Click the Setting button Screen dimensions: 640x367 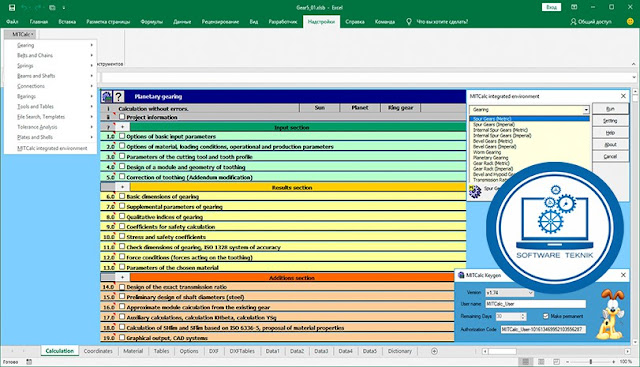click(x=610, y=121)
